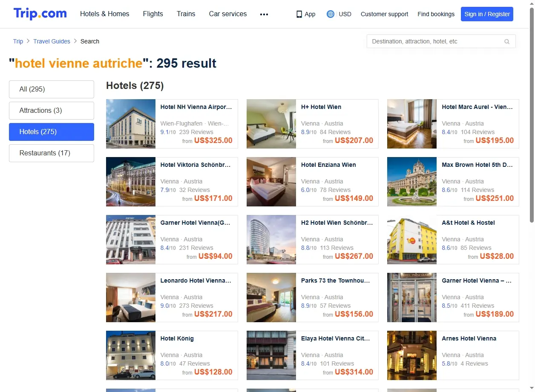The height and width of the screenshot is (392, 535).
Task: Open the App phone icon link
Action: [306, 14]
